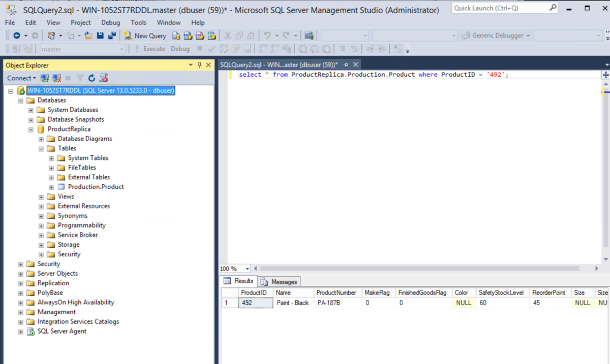Click the Cancel Executing Query stop icon
Screen dimensions: 610x364
199,49
